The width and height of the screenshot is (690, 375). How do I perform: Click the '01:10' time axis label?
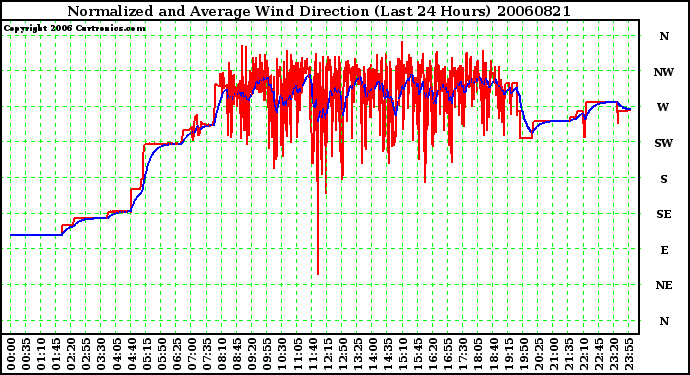(x=41, y=354)
